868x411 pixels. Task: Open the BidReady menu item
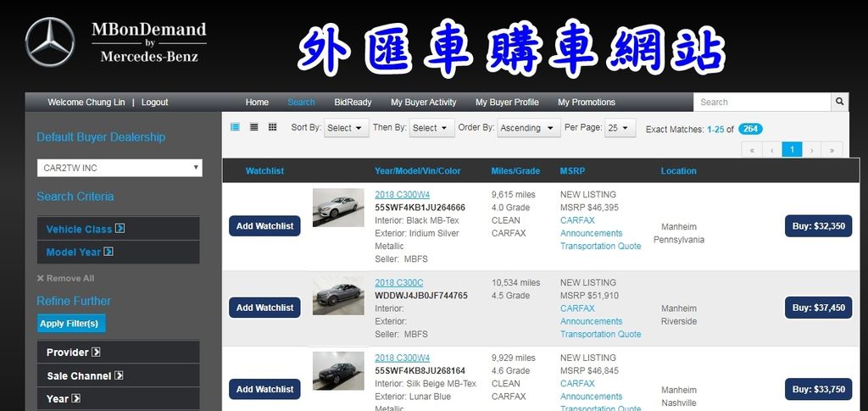(x=353, y=102)
